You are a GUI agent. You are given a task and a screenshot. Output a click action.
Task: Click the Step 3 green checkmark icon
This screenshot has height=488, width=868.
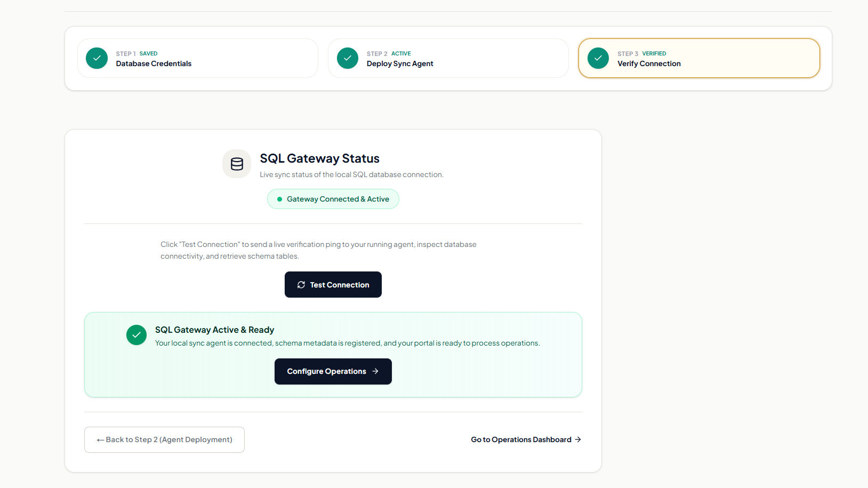[598, 58]
